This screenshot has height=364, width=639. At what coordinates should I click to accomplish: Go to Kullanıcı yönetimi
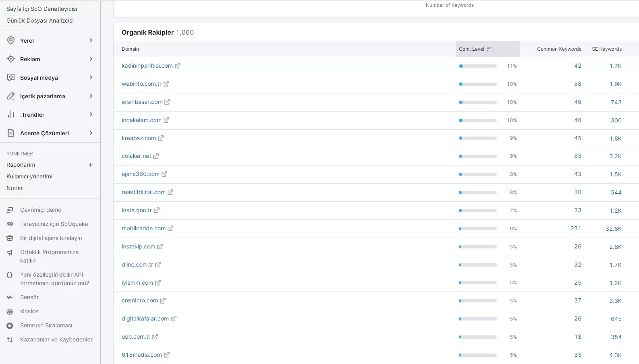(x=29, y=176)
